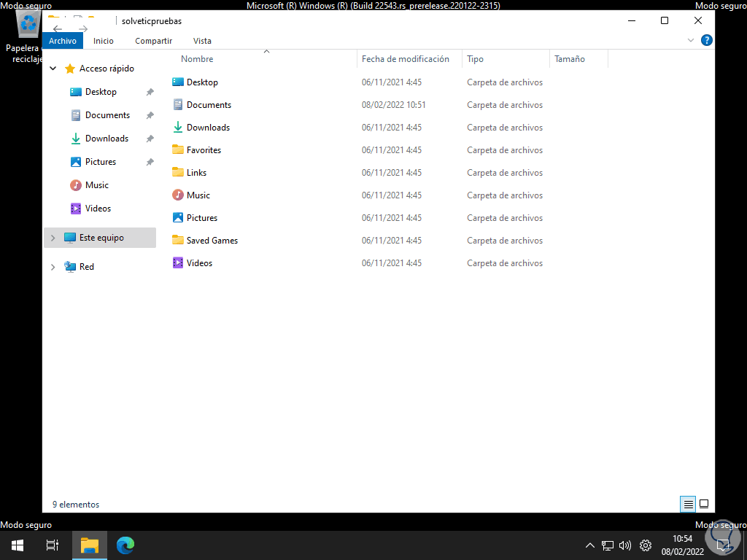Select the Red network icon
The width and height of the screenshot is (747, 560).
click(x=70, y=267)
